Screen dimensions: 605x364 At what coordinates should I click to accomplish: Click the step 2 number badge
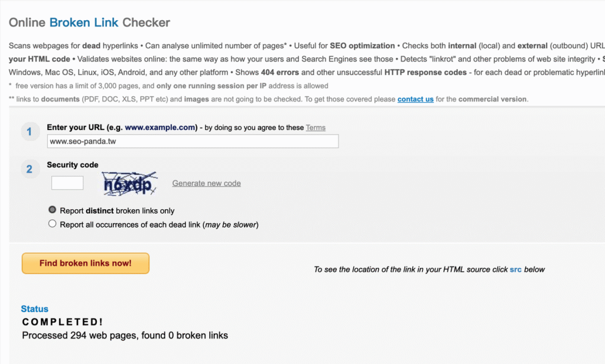coord(30,169)
